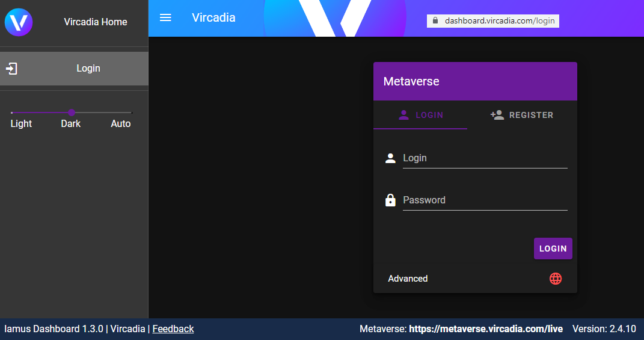Open the Feedback link in the footer
Screen dimensions: 644x340
coord(173,329)
